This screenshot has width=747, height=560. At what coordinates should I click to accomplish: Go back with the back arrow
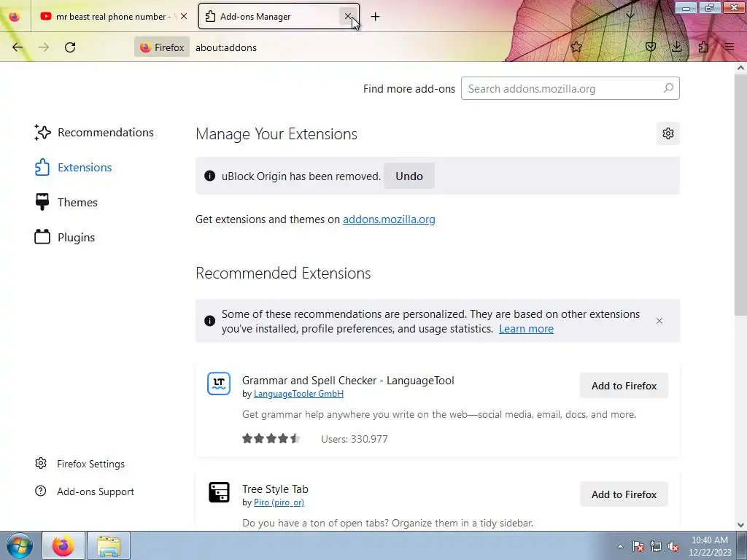[x=18, y=47]
